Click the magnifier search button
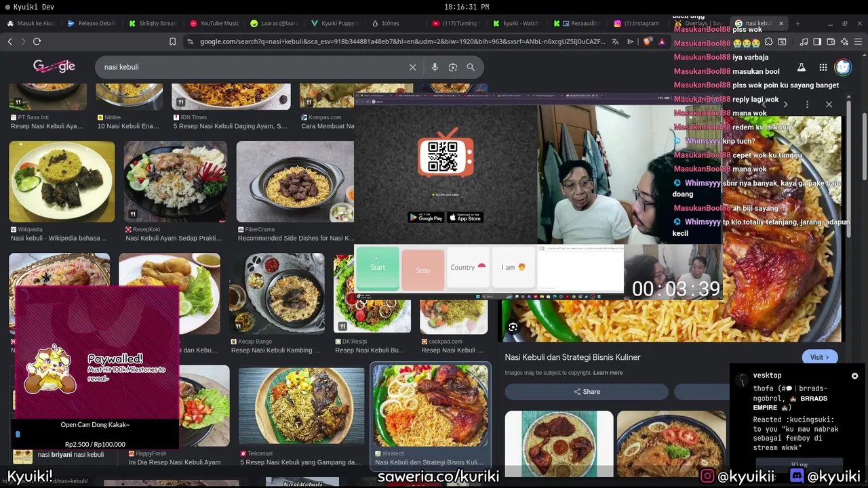The width and height of the screenshot is (868, 488). click(x=471, y=67)
